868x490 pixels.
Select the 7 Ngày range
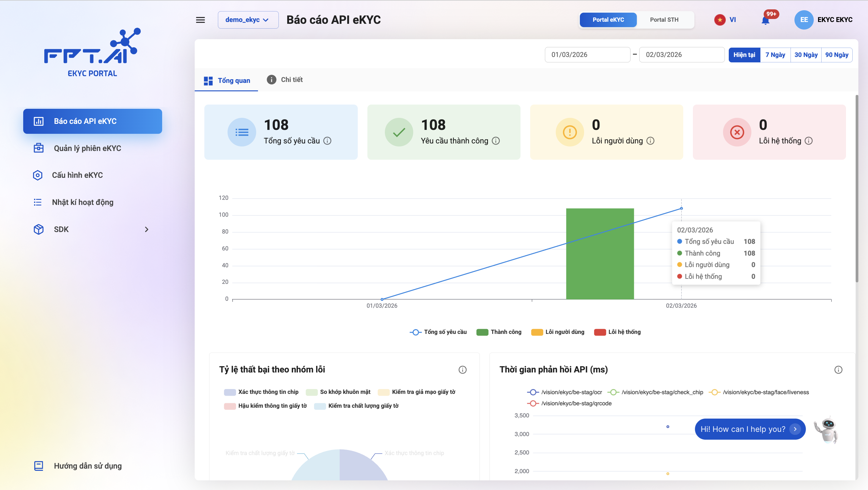pos(775,55)
